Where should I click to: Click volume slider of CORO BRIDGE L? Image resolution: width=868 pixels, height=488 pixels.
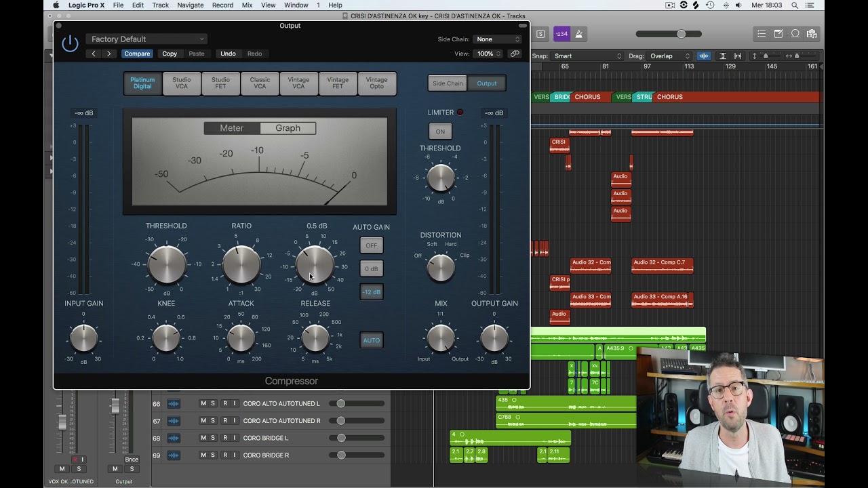click(x=341, y=438)
